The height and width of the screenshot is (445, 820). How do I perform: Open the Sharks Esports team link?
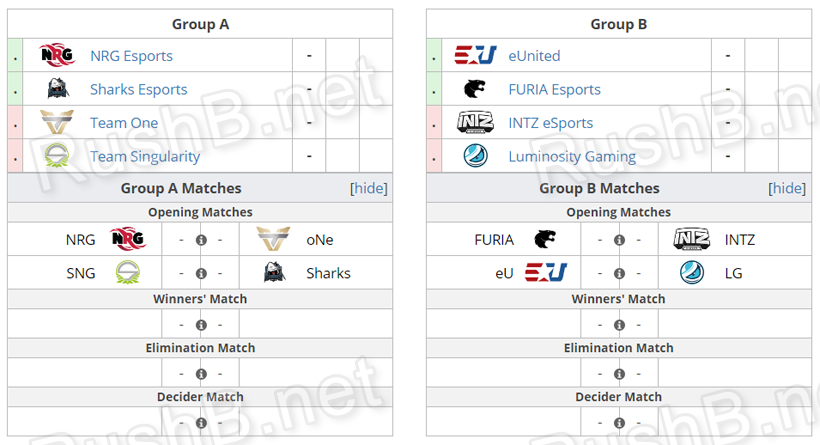(x=138, y=89)
